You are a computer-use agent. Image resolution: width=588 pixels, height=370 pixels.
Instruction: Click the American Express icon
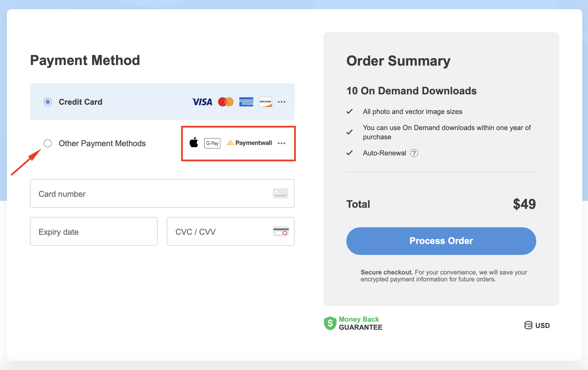point(246,102)
